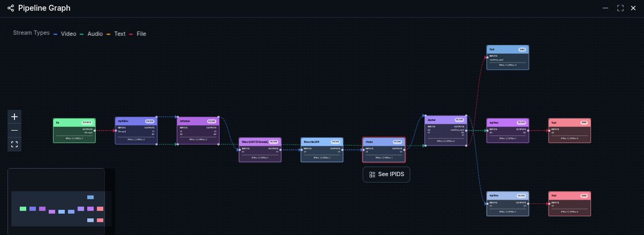Viewport: 644px width, 235px height.
Task: Zoom out with the minus control
Action: pyautogui.click(x=14, y=131)
